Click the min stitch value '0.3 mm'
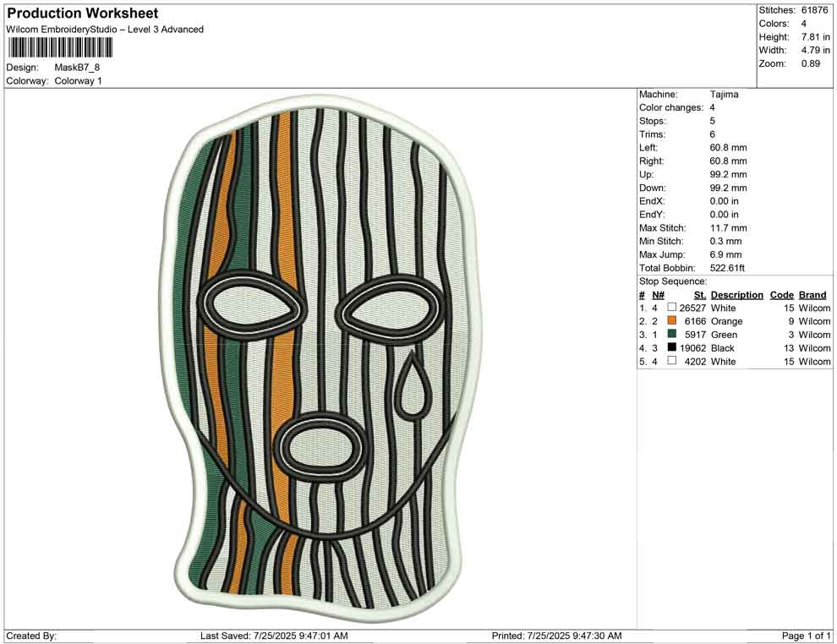This screenshot has width=837, height=644. (x=725, y=241)
